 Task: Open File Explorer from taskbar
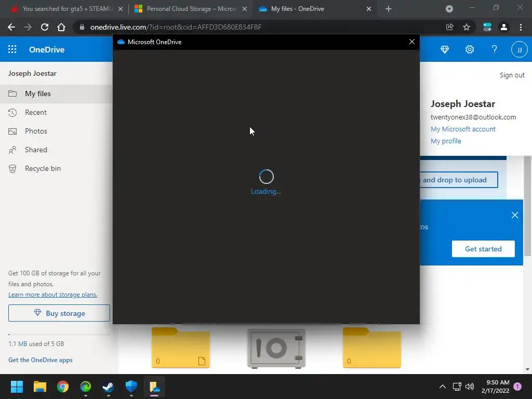[x=39, y=387]
